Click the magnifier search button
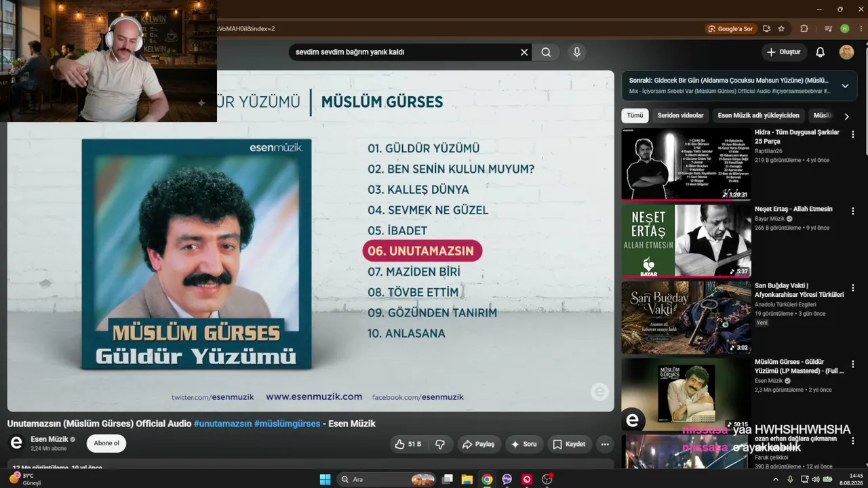Screen dimensions: 868x488 (x=546, y=52)
